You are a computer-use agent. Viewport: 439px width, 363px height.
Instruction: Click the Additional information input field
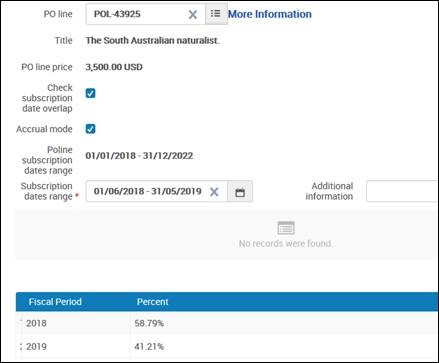402,191
